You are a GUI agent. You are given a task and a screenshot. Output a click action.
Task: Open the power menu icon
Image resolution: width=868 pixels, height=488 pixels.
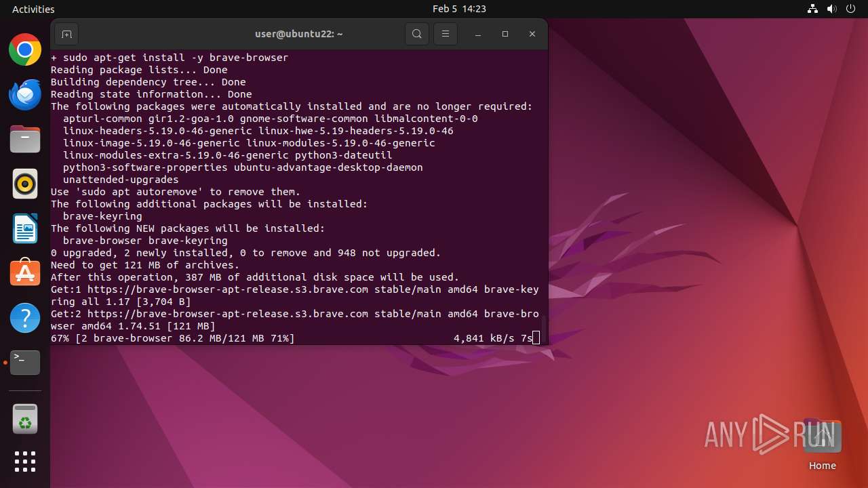coord(850,9)
